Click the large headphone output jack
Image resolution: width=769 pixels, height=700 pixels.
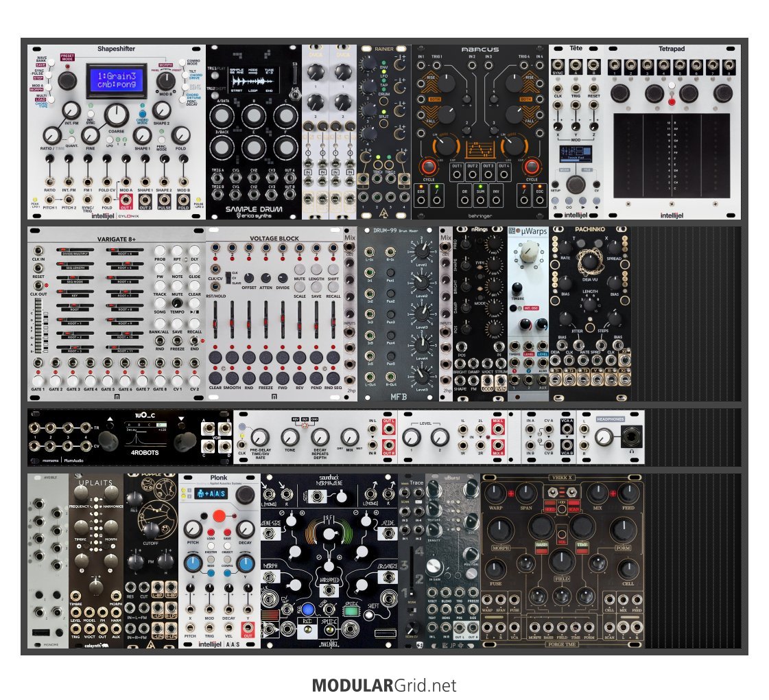click(632, 436)
